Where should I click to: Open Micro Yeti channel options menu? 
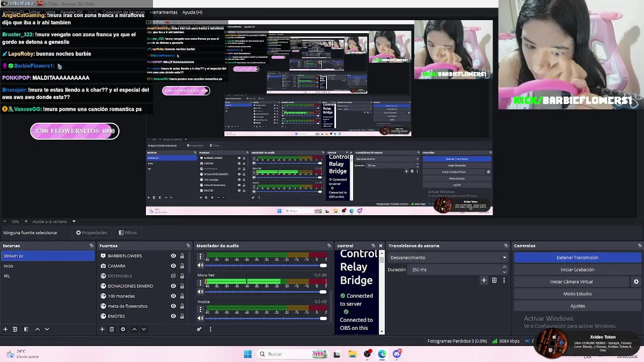coord(200,283)
